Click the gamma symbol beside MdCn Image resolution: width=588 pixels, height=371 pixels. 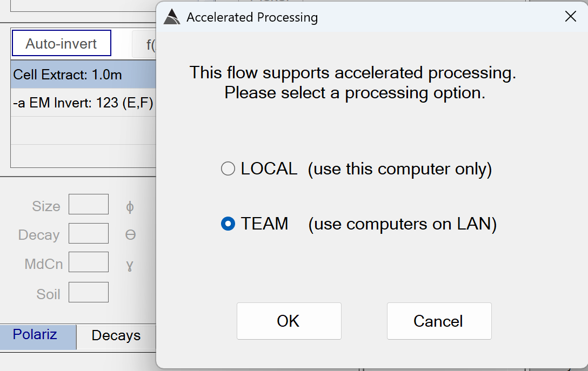pos(130,265)
